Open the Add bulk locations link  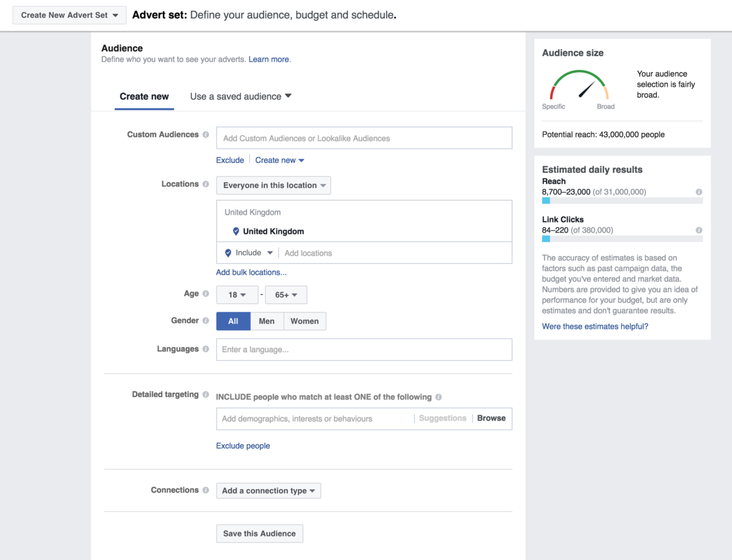pos(251,272)
